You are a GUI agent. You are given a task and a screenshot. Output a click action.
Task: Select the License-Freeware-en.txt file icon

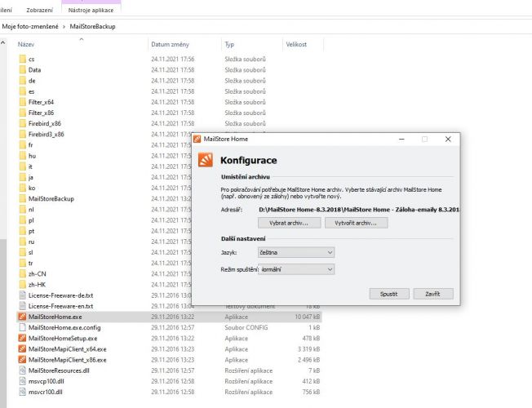point(22,306)
